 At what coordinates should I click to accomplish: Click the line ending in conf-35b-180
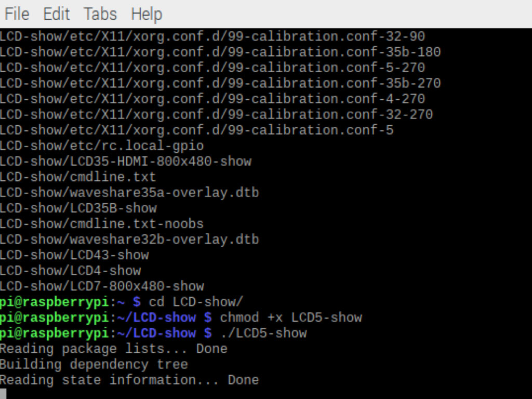pos(220,52)
